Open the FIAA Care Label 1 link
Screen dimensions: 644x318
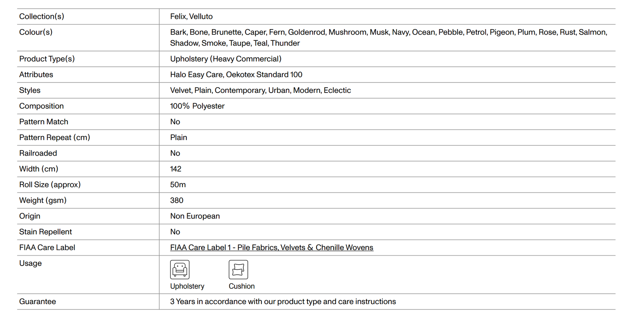click(x=271, y=248)
